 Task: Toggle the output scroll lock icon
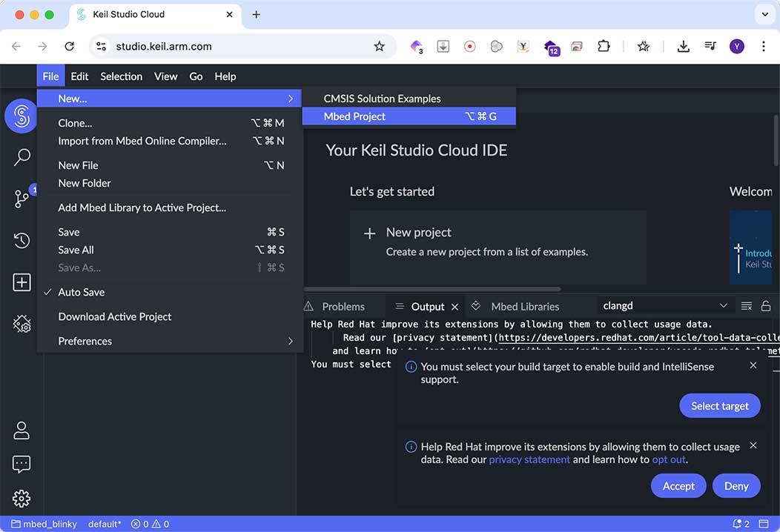[766, 306]
